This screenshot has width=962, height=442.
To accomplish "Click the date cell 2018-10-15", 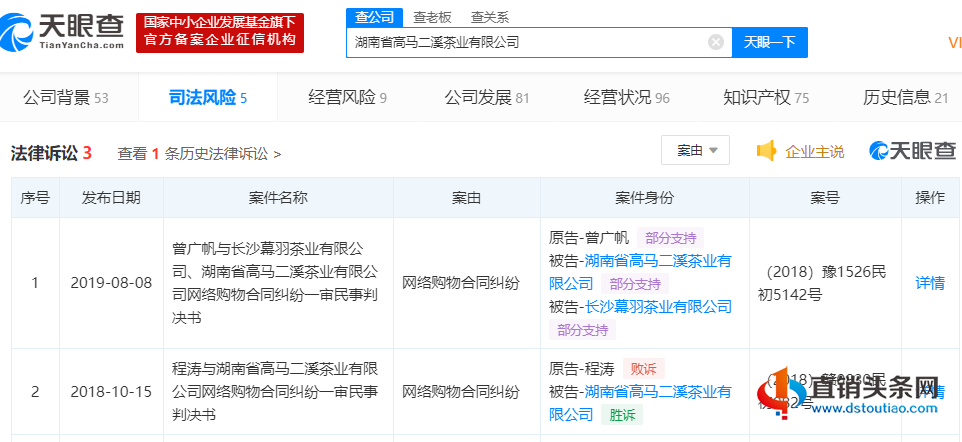I will [111, 392].
